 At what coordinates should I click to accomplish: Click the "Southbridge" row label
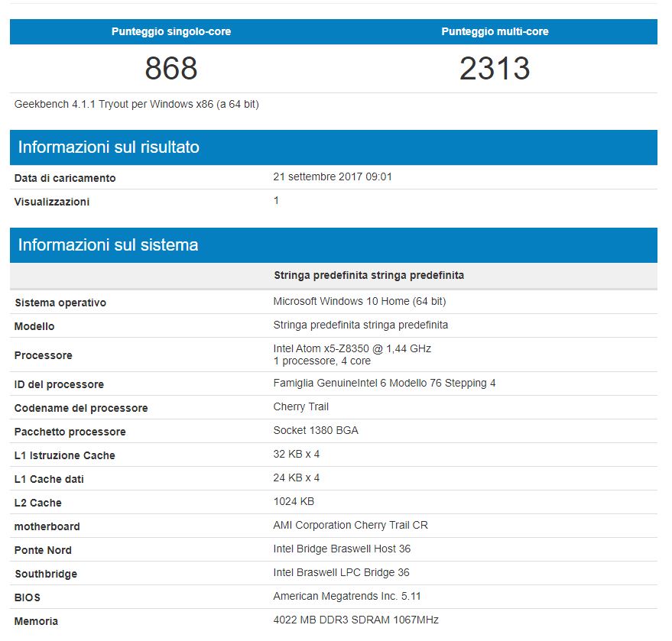(46, 575)
